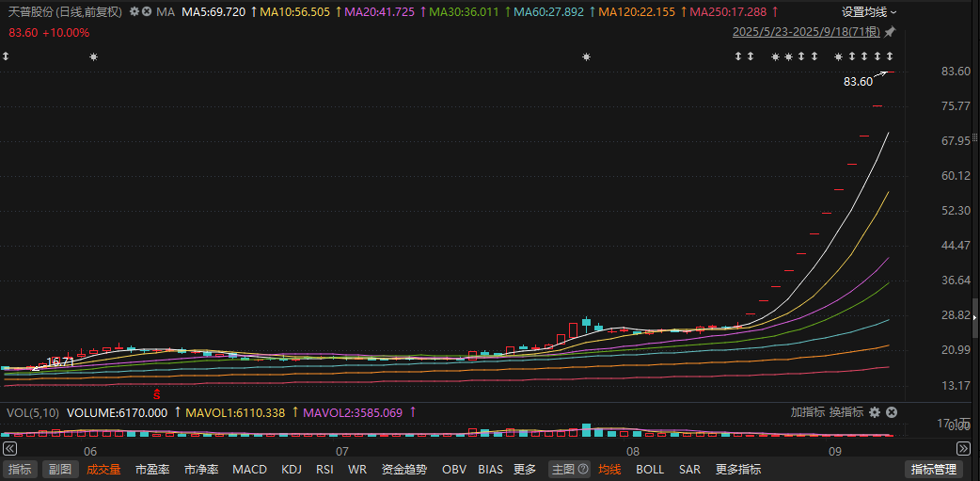Image resolution: width=980 pixels, height=481 pixels.
Task: Toggle the 副图 sub-chart button
Action: coord(60,469)
